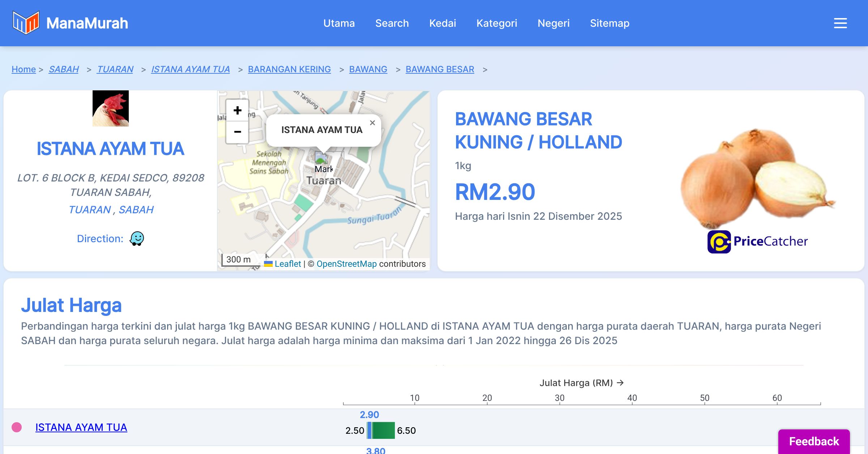Zoom in on the map
This screenshot has height=454, width=868.
tap(237, 111)
